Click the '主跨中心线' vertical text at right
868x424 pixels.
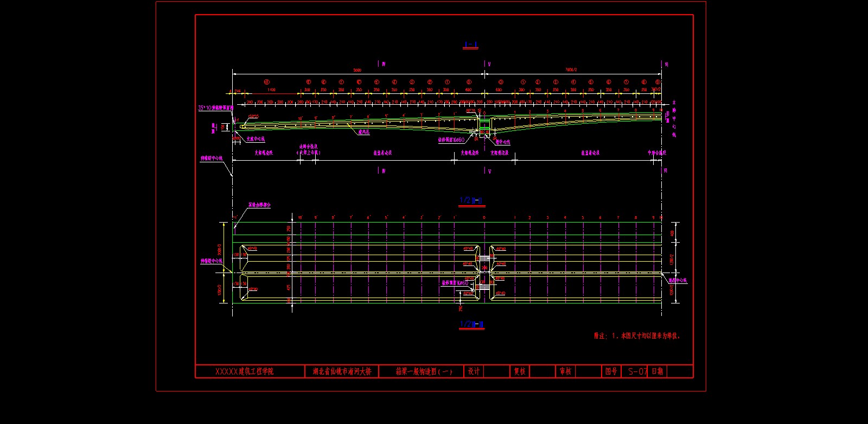[x=674, y=118]
